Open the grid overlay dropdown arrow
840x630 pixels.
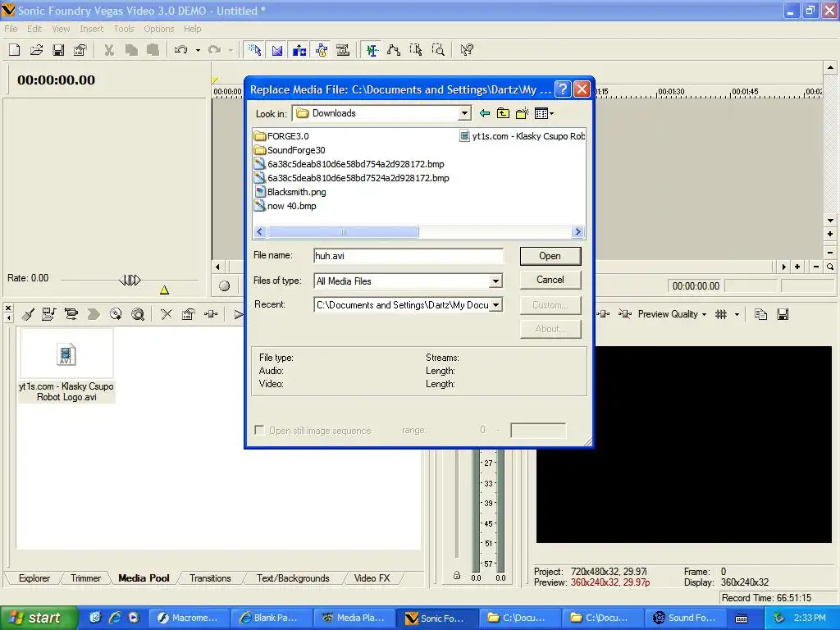point(737,314)
